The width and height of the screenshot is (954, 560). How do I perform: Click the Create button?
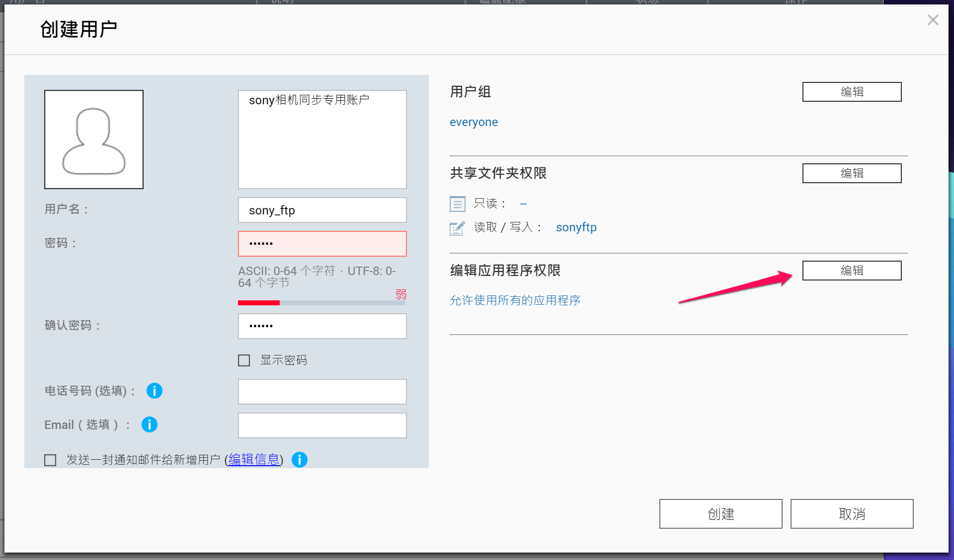click(720, 514)
